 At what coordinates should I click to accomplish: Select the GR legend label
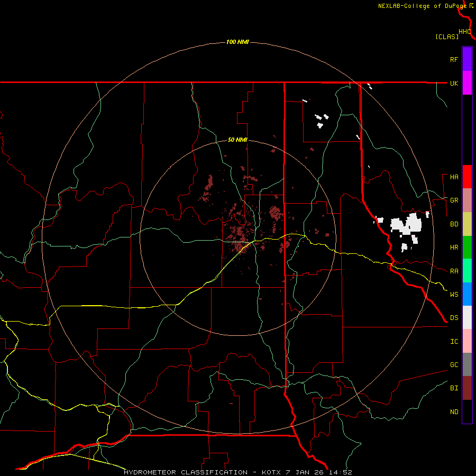(x=454, y=200)
